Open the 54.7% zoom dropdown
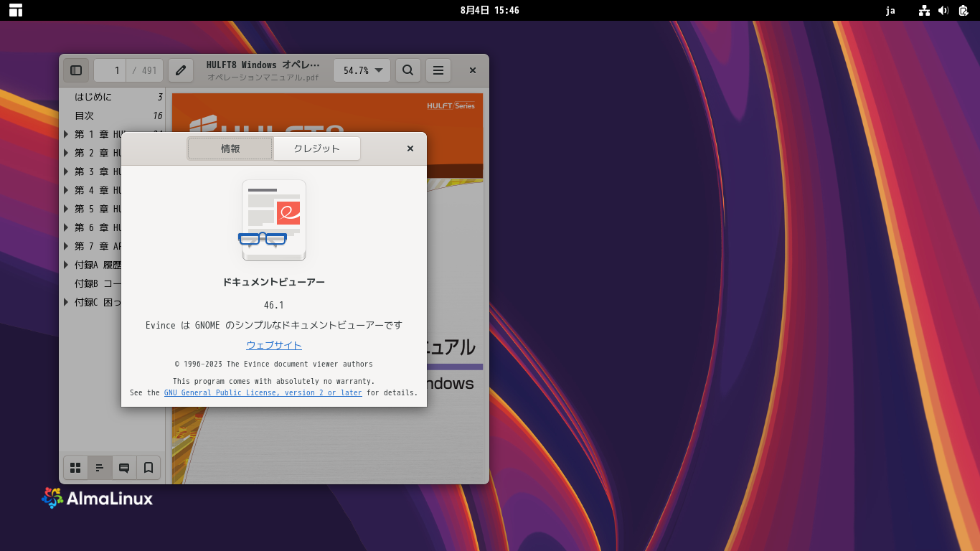This screenshot has width=980, height=551. click(362, 70)
